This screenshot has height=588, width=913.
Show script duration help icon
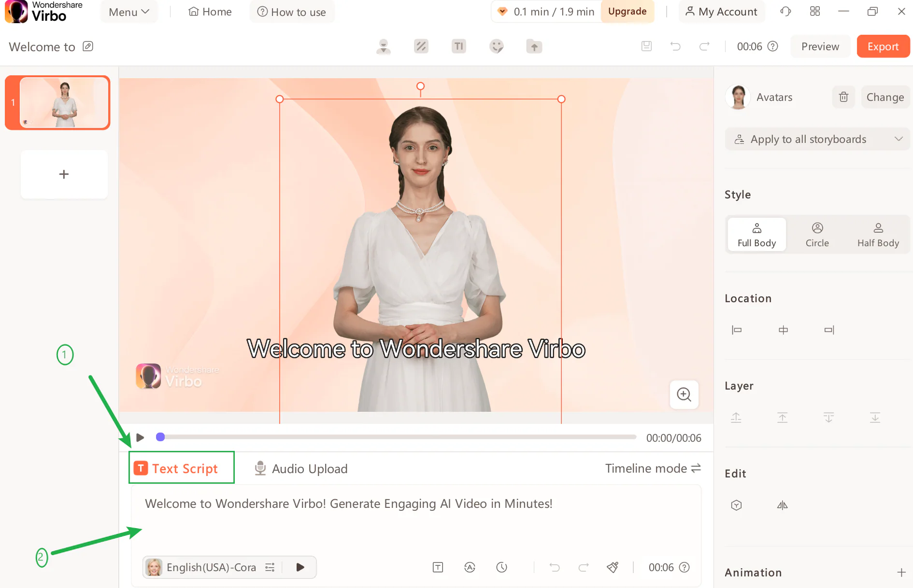coord(685,567)
